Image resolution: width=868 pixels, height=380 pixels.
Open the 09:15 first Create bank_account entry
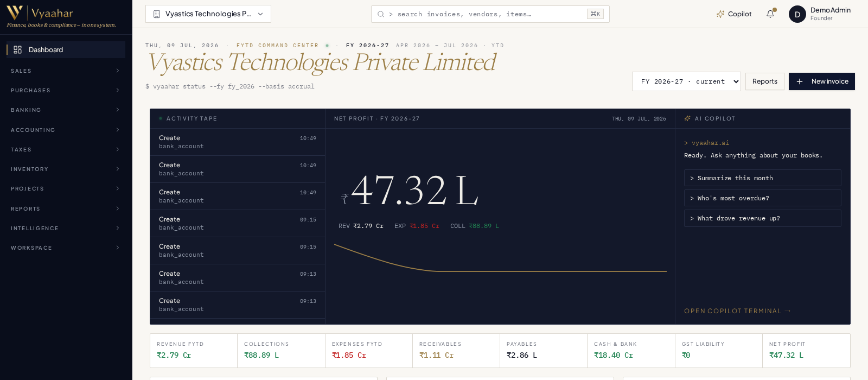238,224
